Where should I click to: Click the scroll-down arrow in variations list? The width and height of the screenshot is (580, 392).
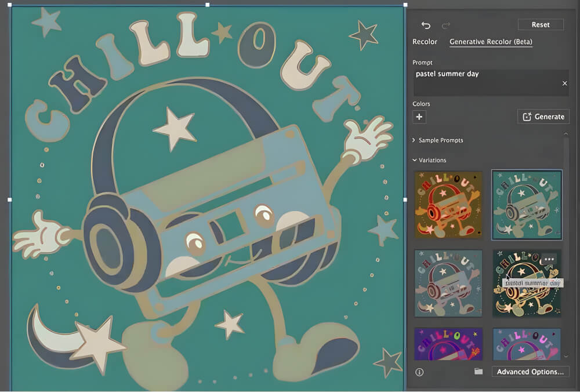565,356
